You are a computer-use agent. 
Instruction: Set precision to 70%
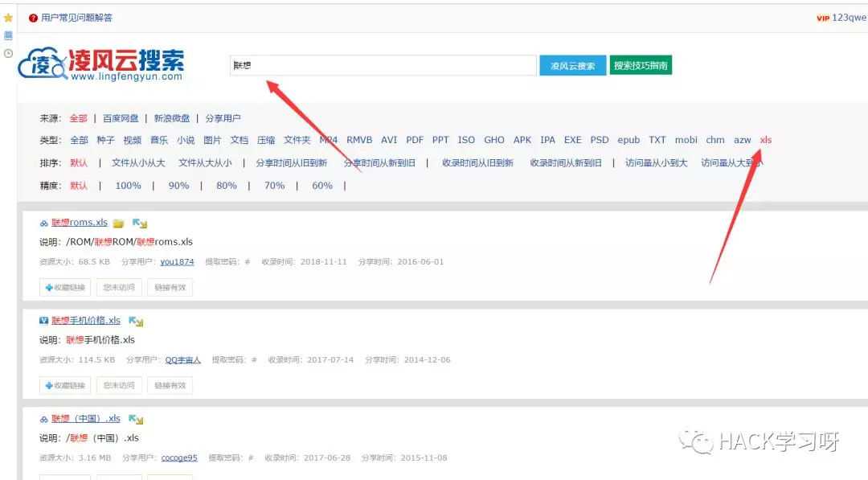275,186
